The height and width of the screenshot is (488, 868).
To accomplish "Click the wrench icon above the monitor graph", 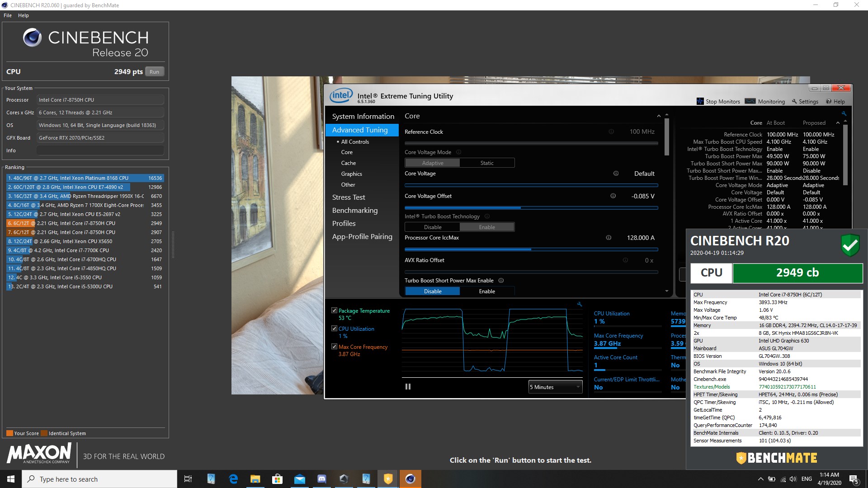I will click(580, 304).
